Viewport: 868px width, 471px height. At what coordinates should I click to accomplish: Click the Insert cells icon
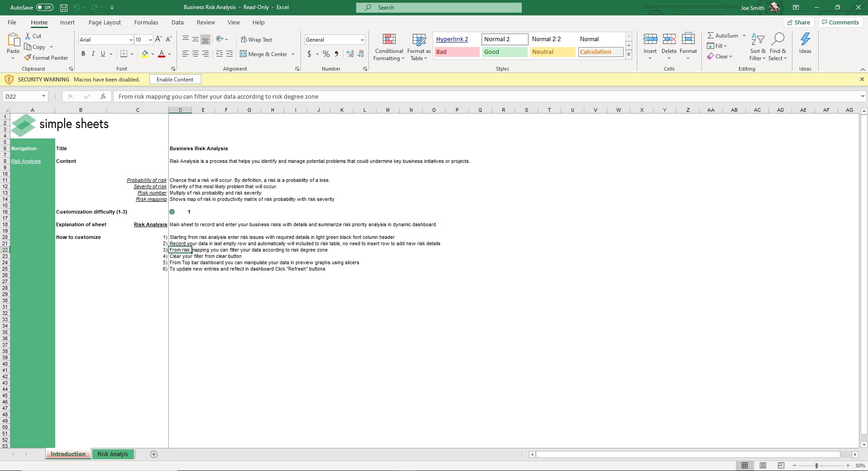tap(650, 40)
